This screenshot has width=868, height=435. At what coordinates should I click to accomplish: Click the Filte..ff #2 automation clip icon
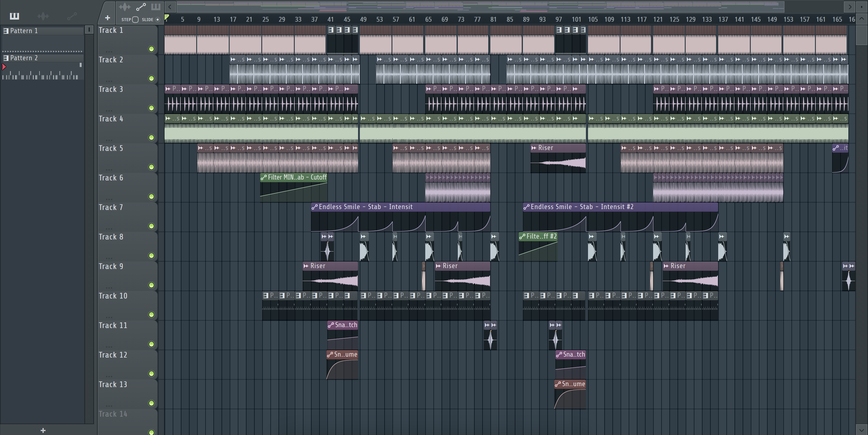point(522,237)
